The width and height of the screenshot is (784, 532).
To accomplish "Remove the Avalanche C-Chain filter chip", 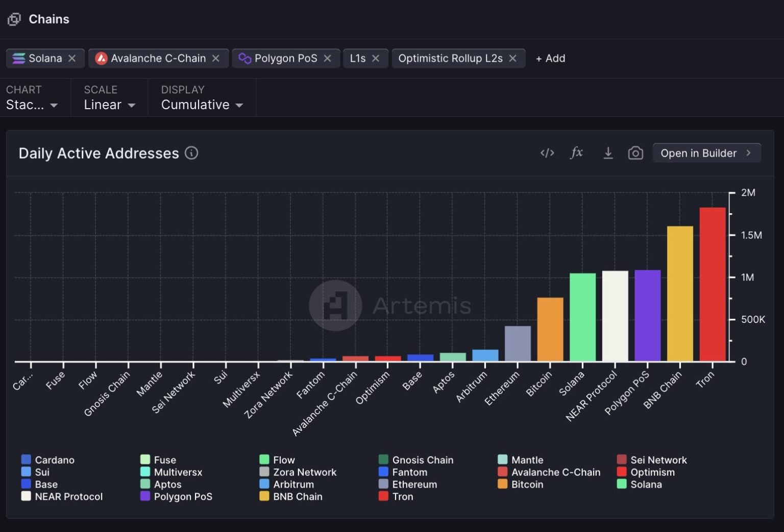I will (216, 58).
